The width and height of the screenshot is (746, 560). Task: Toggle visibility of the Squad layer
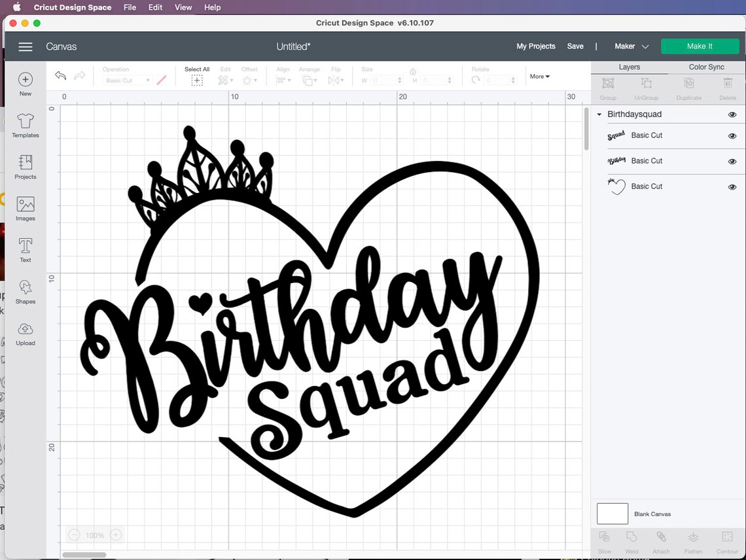[x=732, y=136]
